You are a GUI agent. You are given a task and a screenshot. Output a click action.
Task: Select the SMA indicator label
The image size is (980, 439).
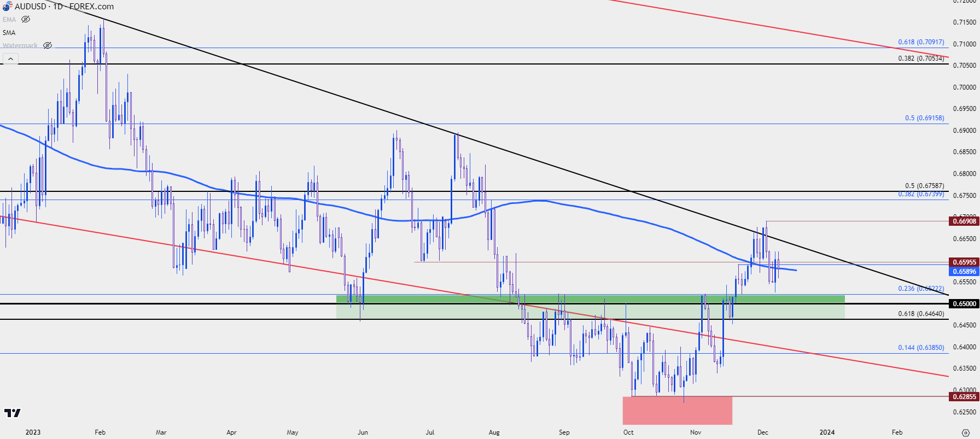click(9, 32)
